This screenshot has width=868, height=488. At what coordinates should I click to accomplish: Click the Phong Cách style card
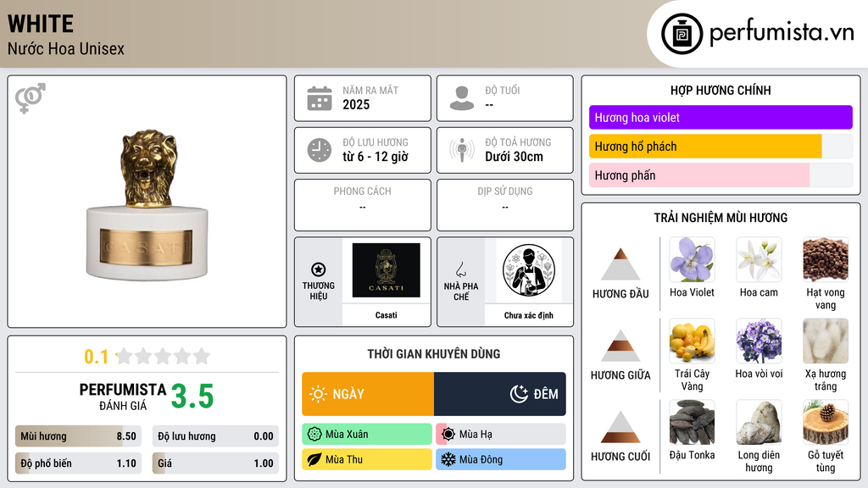point(363,205)
